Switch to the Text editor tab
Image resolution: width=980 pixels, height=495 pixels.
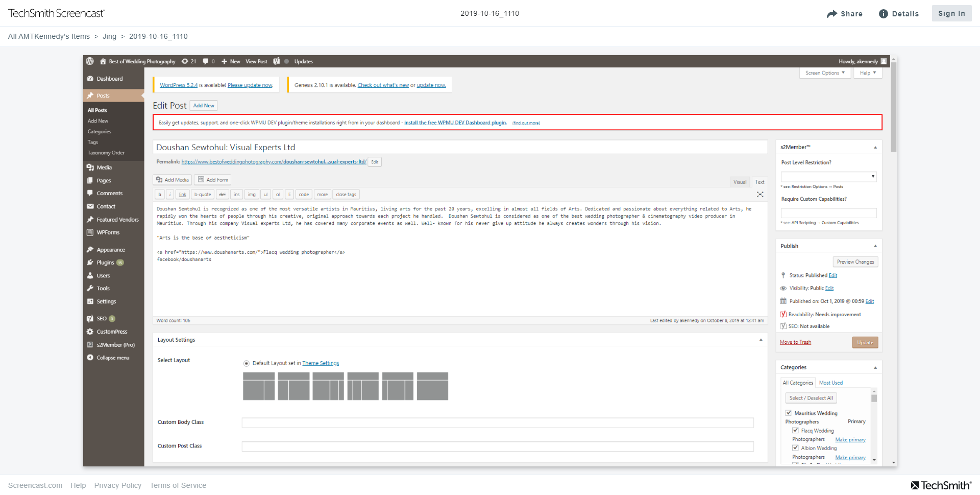click(x=759, y=182)
